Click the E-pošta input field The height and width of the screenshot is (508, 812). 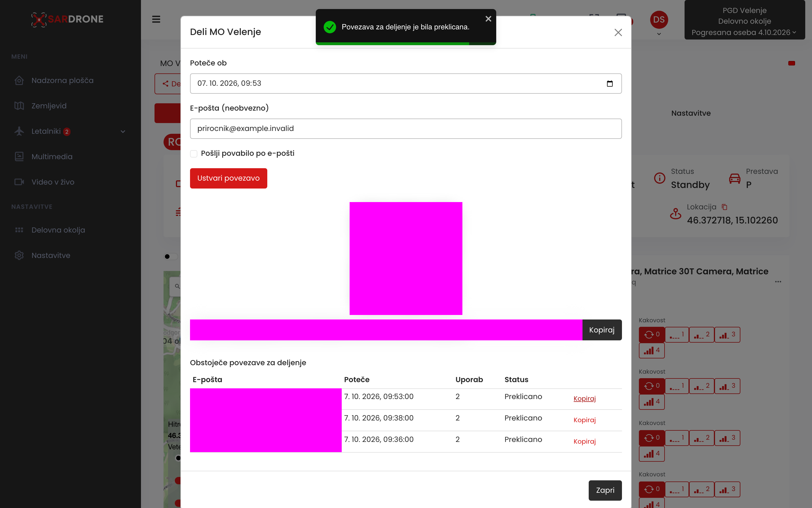pyautogui.click(x=406, y=129)
